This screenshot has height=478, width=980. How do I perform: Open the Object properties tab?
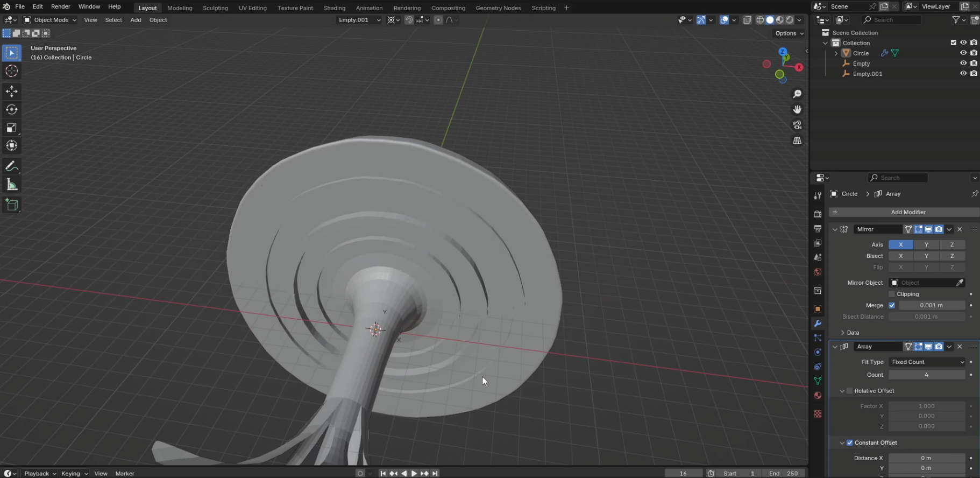pos(818,309)
